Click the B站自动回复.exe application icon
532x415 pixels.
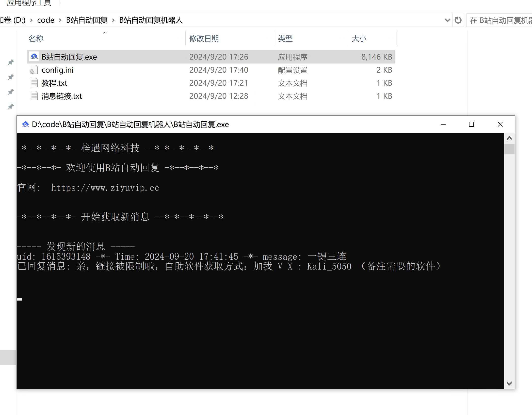[x=34, y=57]
